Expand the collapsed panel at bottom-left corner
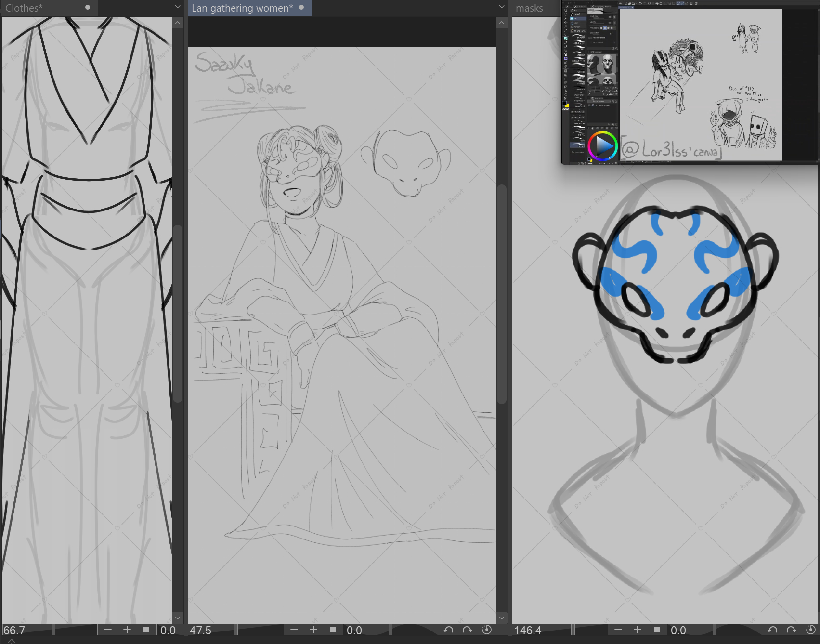820x644 pixels. tap(12, 641)
